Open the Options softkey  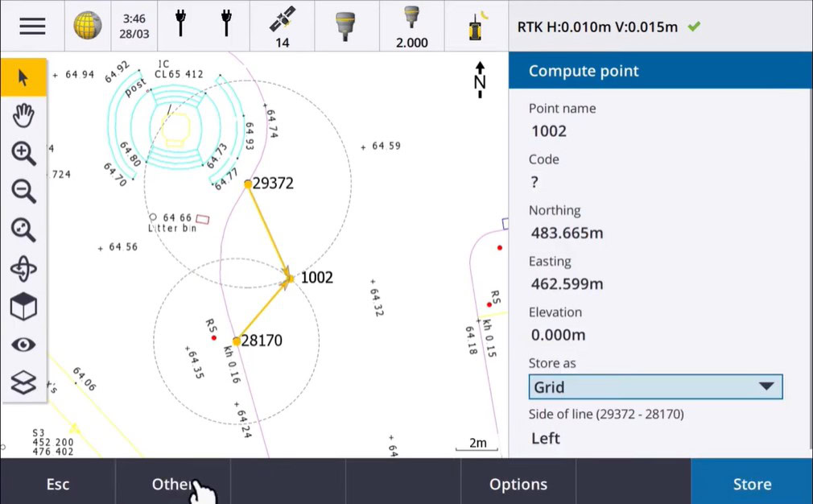coord(518,484)
